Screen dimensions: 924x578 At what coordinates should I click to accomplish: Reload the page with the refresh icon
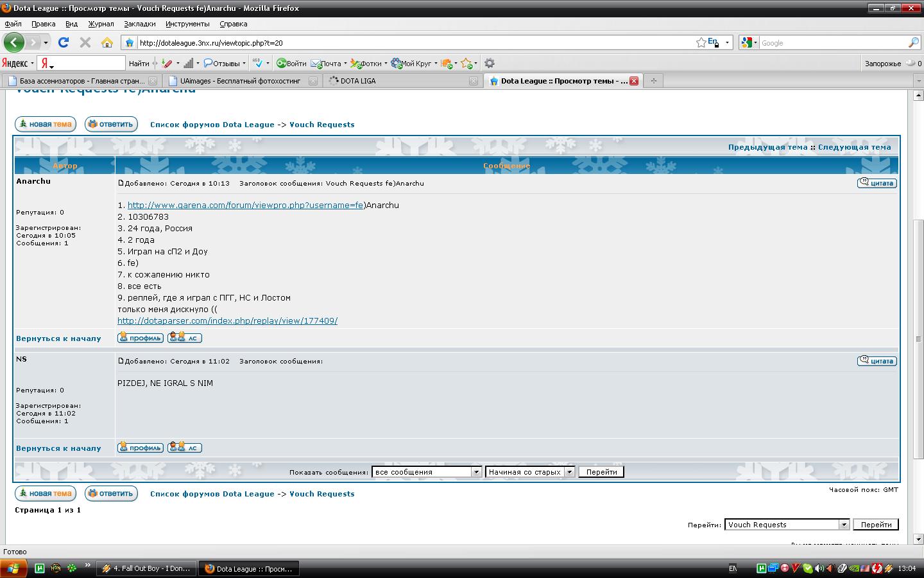click(63, 42)
